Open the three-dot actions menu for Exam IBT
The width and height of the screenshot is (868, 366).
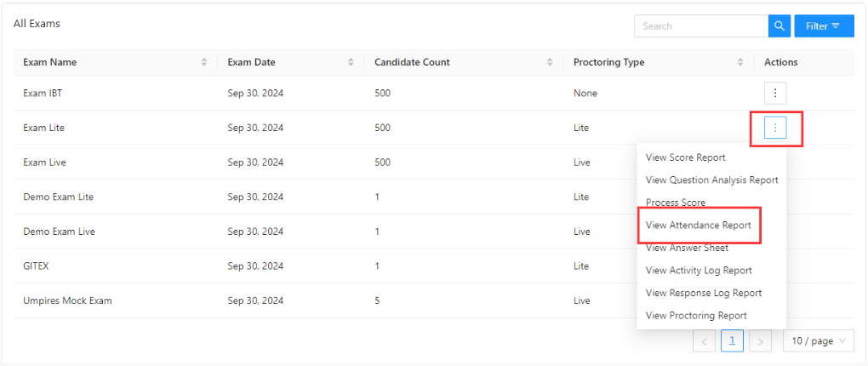point(775,93)
